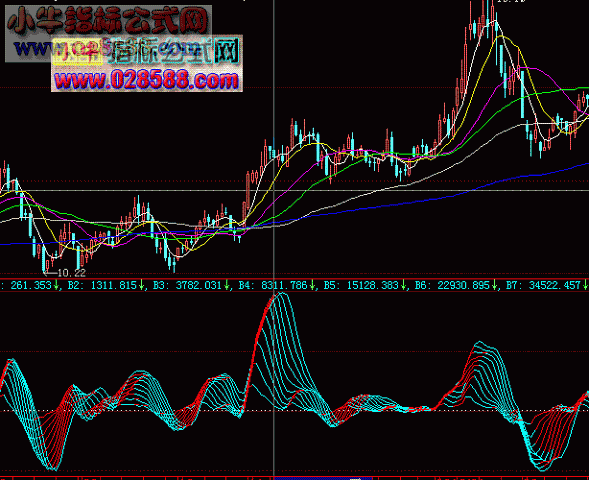Click green down arrow after B5 value
The image size is (589, 480).
click(403, 285)
